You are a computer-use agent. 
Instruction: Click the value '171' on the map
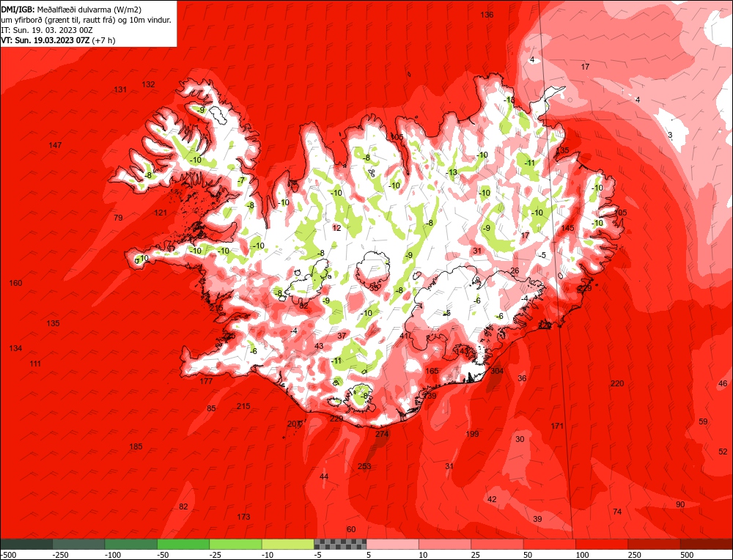pyautogui.click(x=557, y=426)
